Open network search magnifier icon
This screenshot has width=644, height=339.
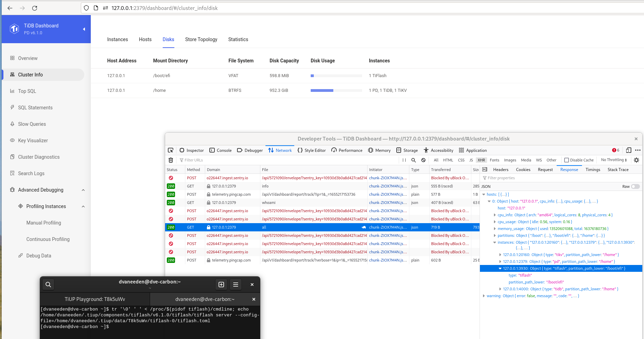pyautogui.click(x=413, y=160)
